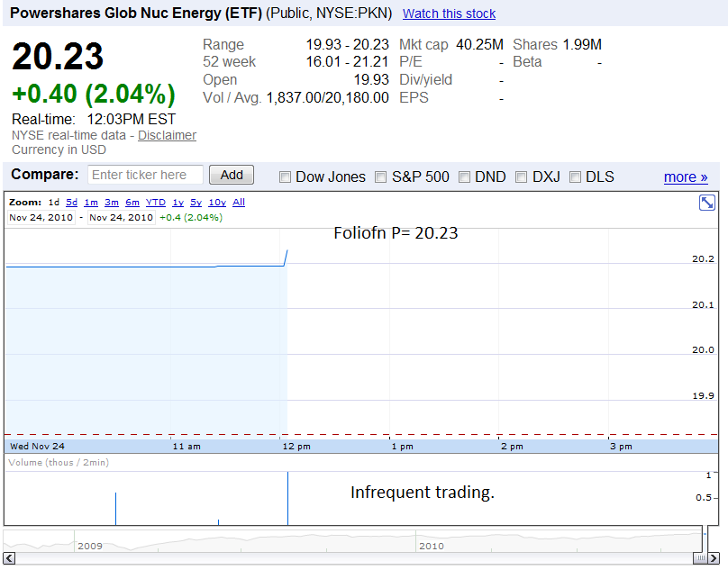The width and height of the screenshot is (728, 570).
Task: Select the DLS comparison checkbox
Action: coord(575,176)
